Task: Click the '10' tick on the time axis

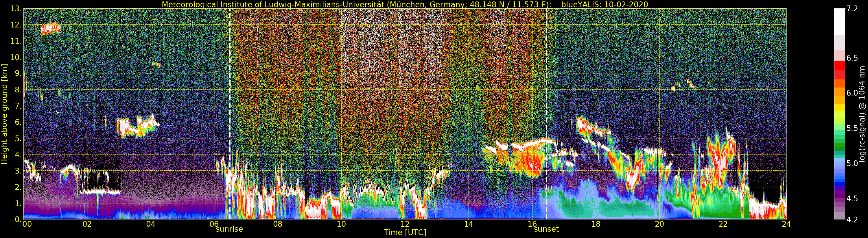Action: pyautogui.click(x=341, y=224)
